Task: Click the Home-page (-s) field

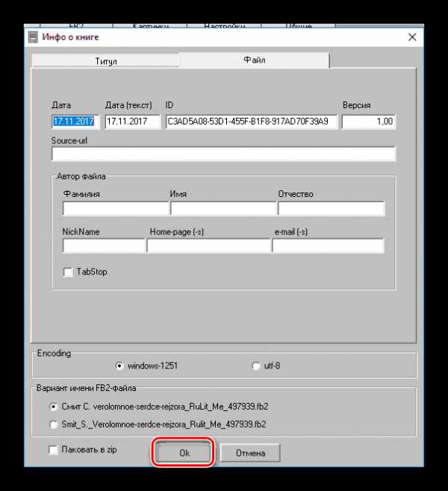Action: [x=208, y=245]
